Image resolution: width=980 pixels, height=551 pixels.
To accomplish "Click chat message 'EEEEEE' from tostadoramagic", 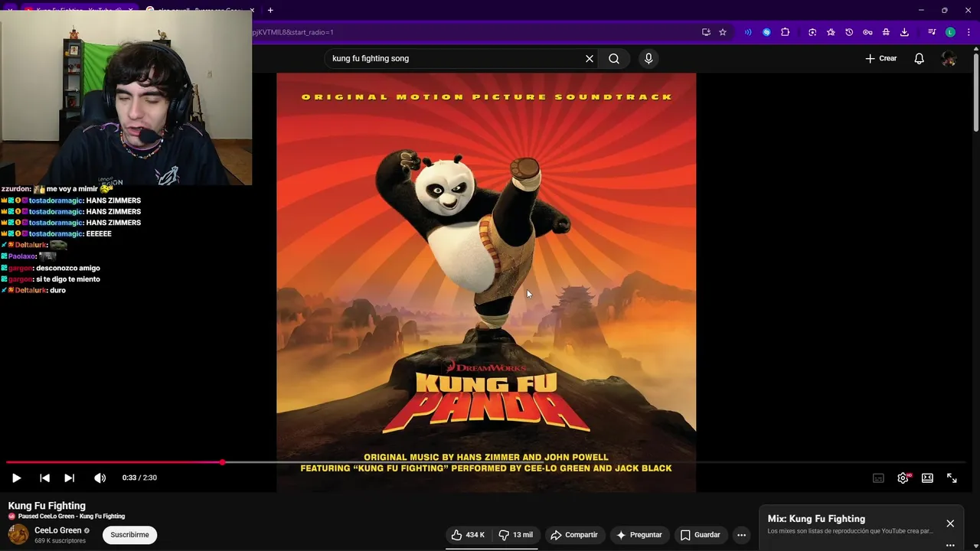I will coord(99,234).
